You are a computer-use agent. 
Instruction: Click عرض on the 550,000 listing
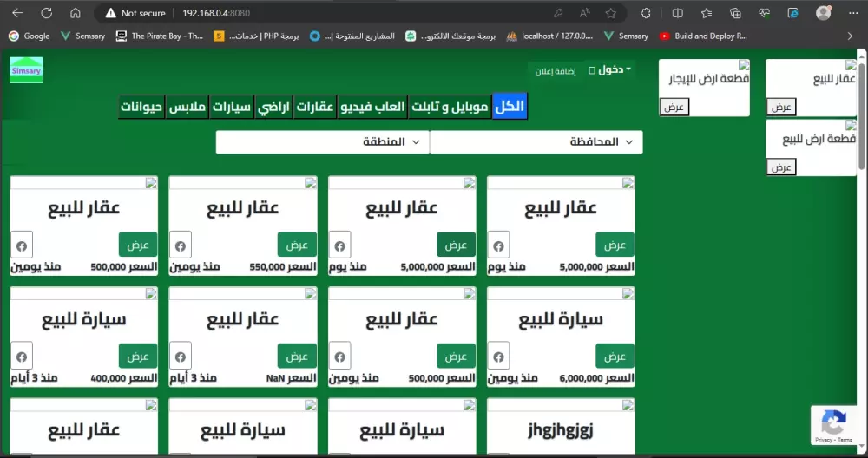[x=297, y=245]
